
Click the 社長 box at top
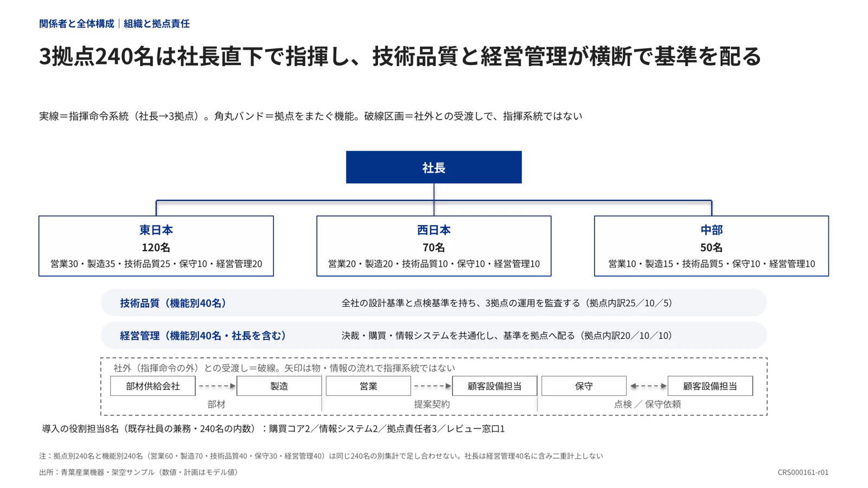point(433,167)
